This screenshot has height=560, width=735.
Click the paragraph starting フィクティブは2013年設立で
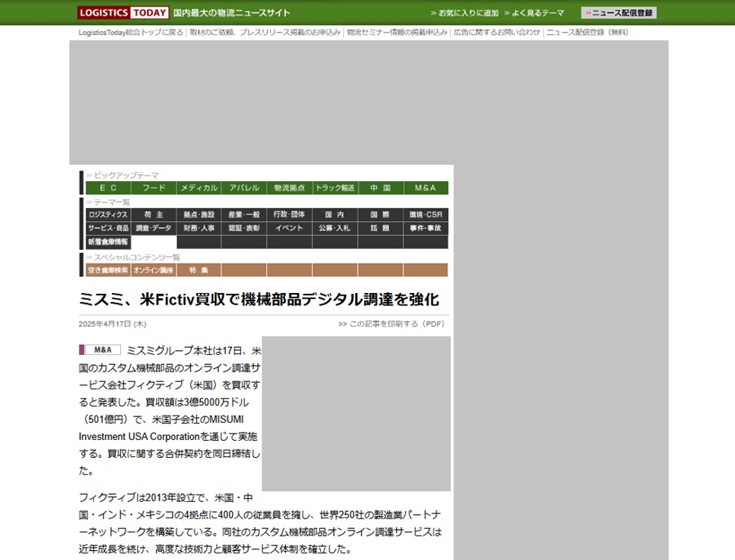[261, 523]
